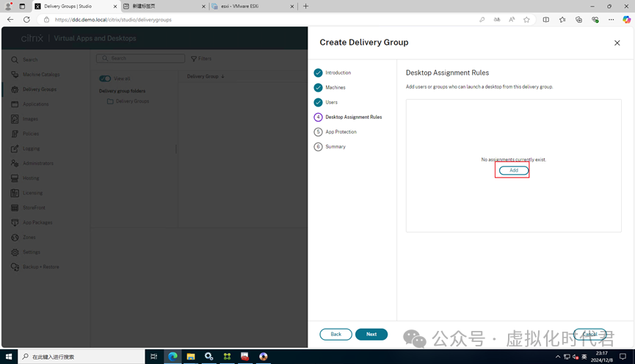Open Settings in the Citrix sidebar
Screen dimensions: 635x364
25,252
